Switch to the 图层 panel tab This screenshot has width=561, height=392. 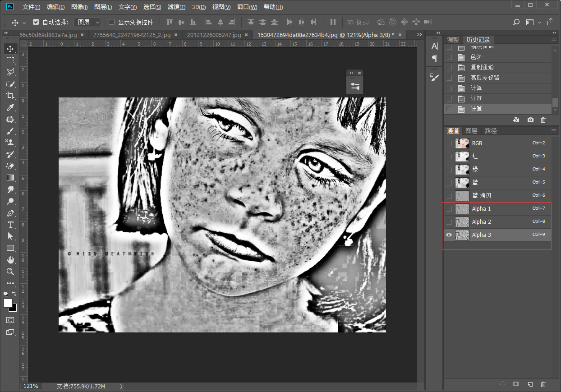(x=471, y=131)
